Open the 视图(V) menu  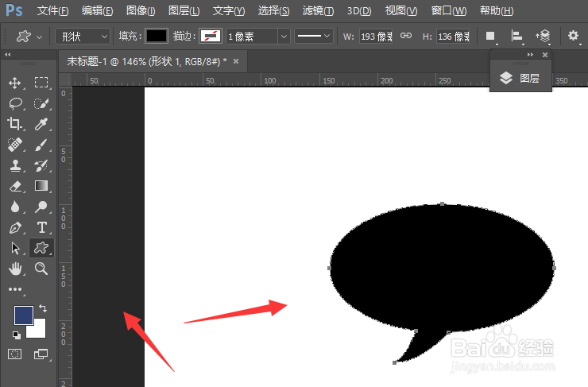click(x=401, y=11)
